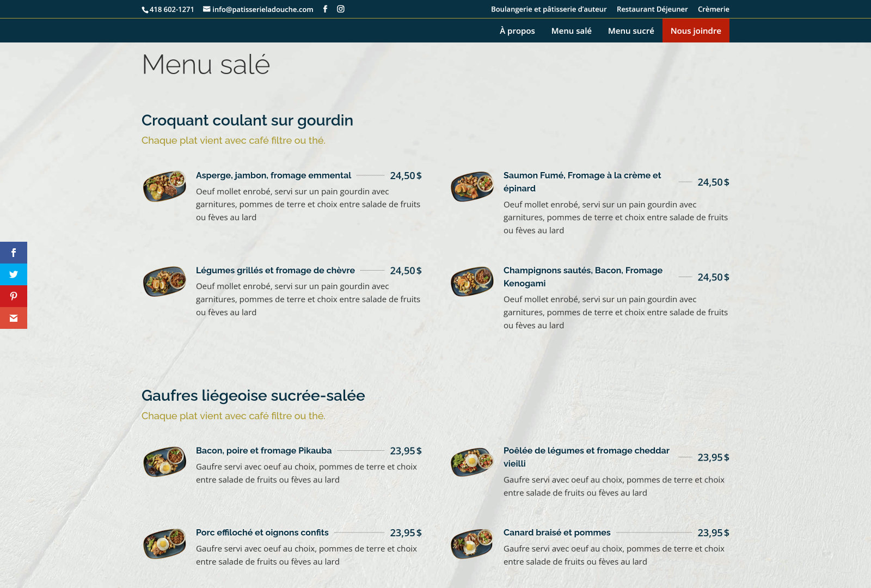This screenshot has width=871, height=588.
Task: Open the Crèmerie top link
Action: click(713, 9)
